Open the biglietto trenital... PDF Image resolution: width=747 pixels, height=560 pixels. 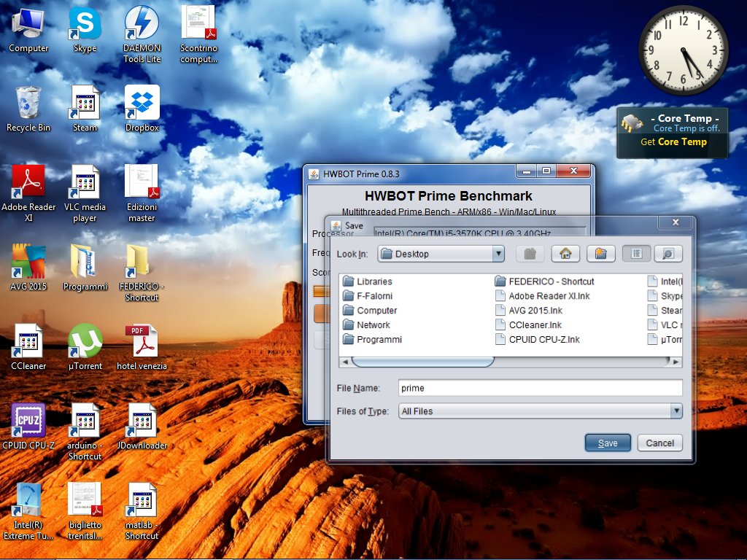click(x=85, y=511)
